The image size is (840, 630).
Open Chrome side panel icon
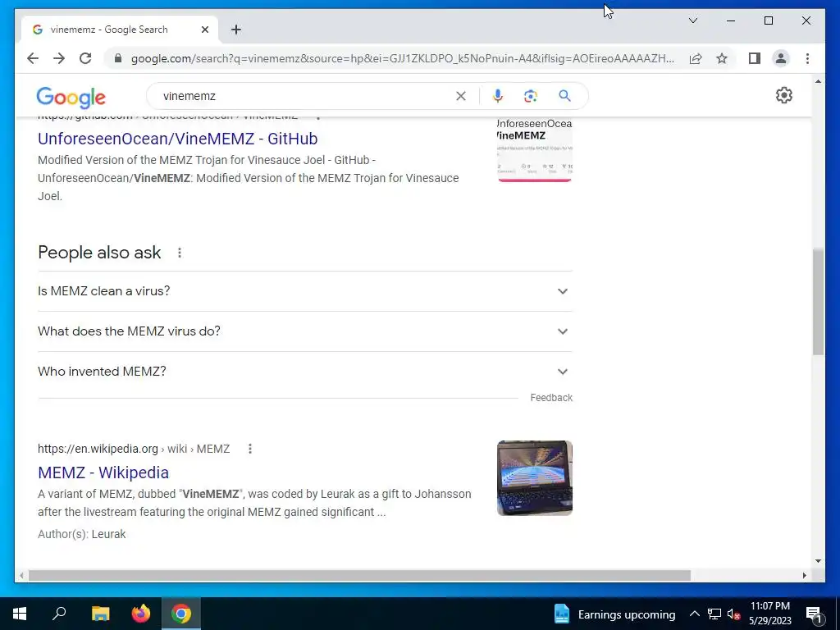755,58
